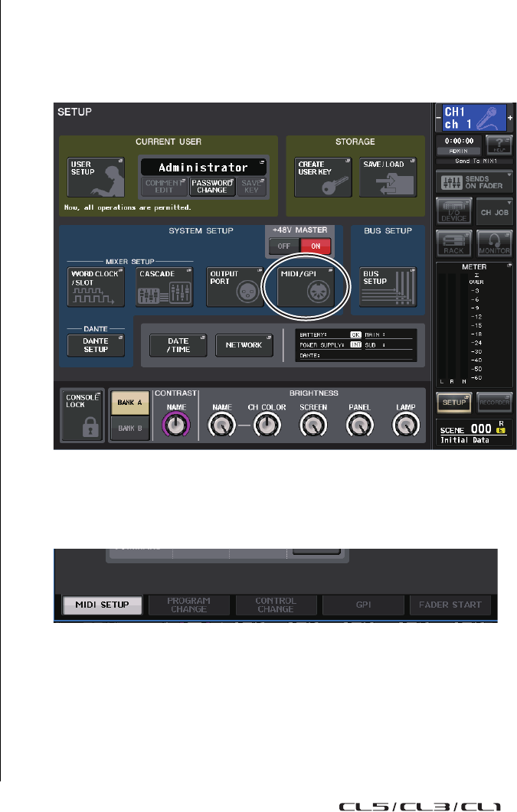Open the SAVE/LOAD window

click(x=388, y=178)
